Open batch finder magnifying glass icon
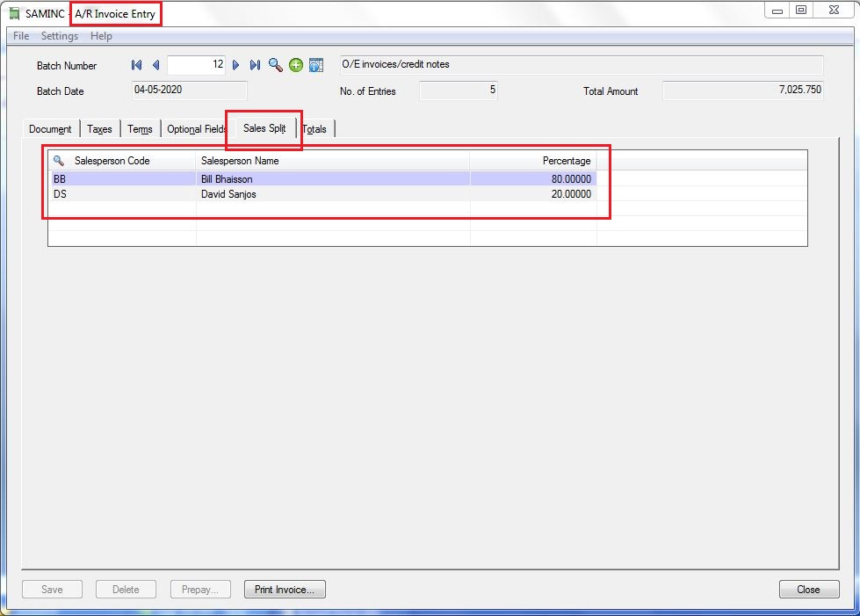The width and height of the screenshot is (860, 616). click(275, 65)
